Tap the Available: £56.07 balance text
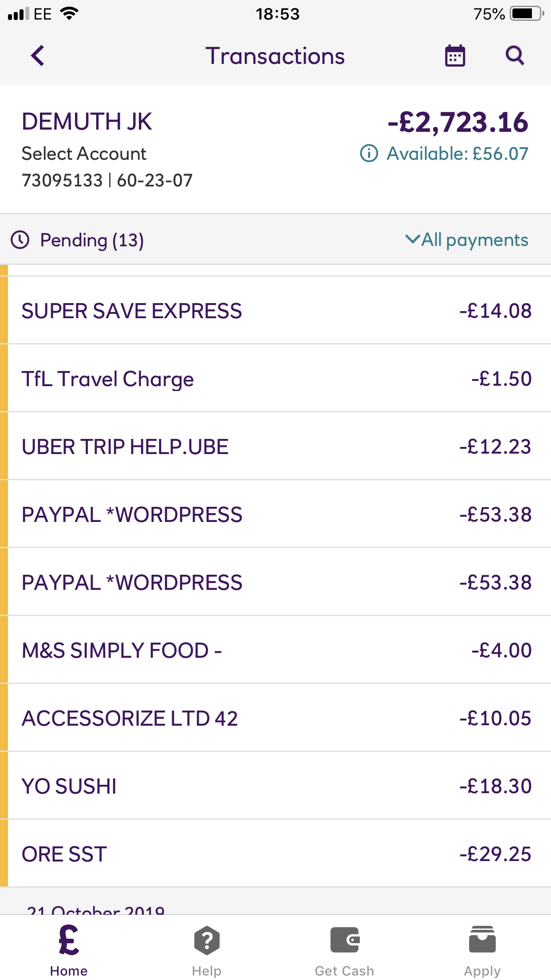Image resolution: width=551 pixels, height=980 pixels. [457, 154]
